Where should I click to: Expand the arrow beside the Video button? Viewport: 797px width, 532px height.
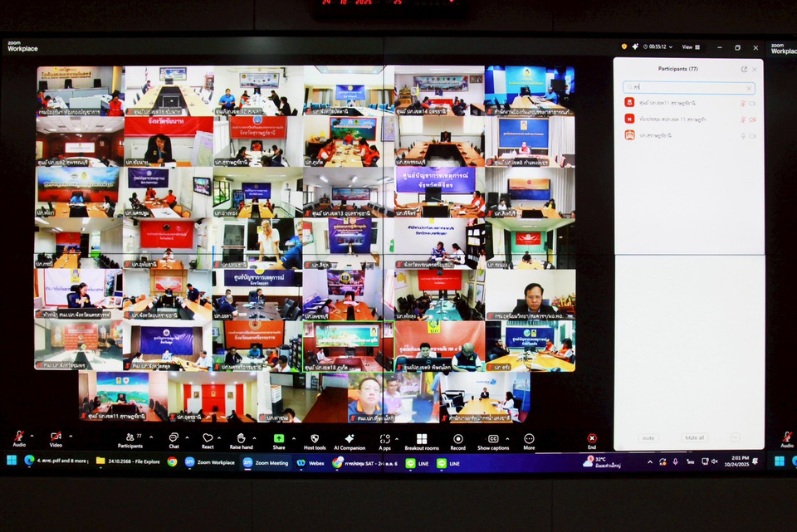(x=70, y=436)
